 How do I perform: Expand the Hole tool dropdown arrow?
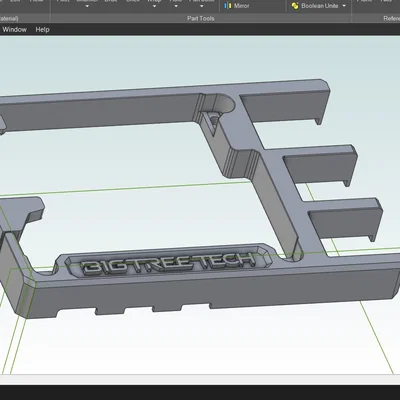point(176,6)
